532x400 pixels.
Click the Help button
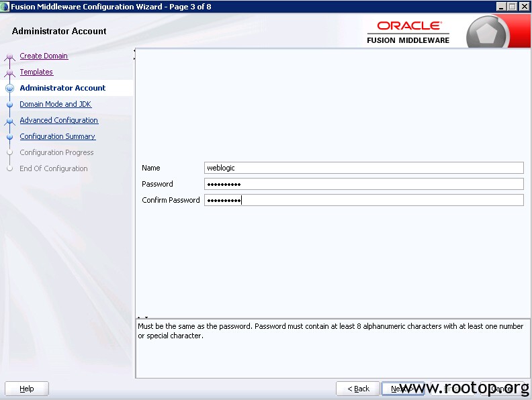(27, 389)
